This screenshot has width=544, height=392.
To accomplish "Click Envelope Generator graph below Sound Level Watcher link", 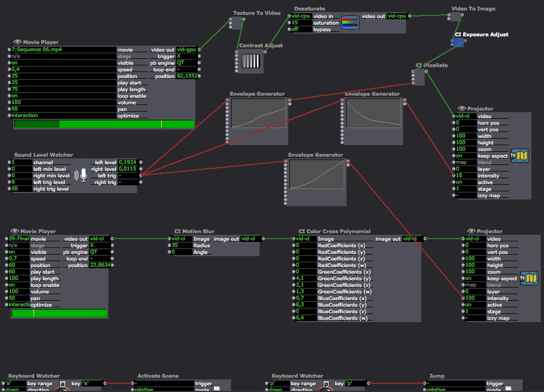I will [x=317, y=174].
